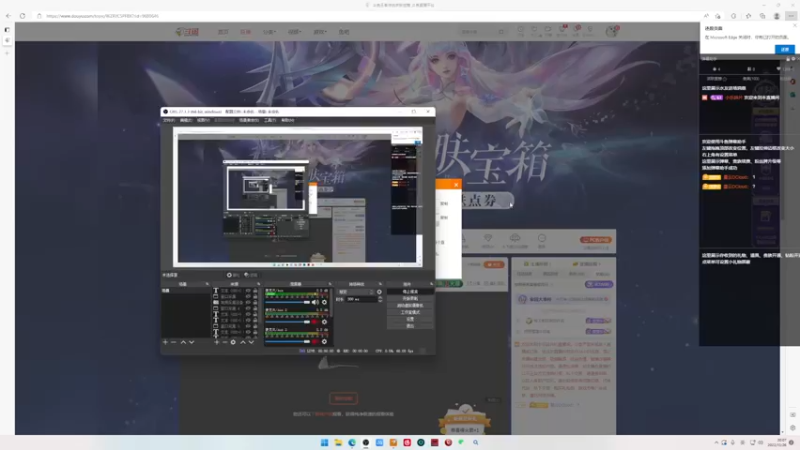Open OBS 场景集合 menu

coord(248,120)
